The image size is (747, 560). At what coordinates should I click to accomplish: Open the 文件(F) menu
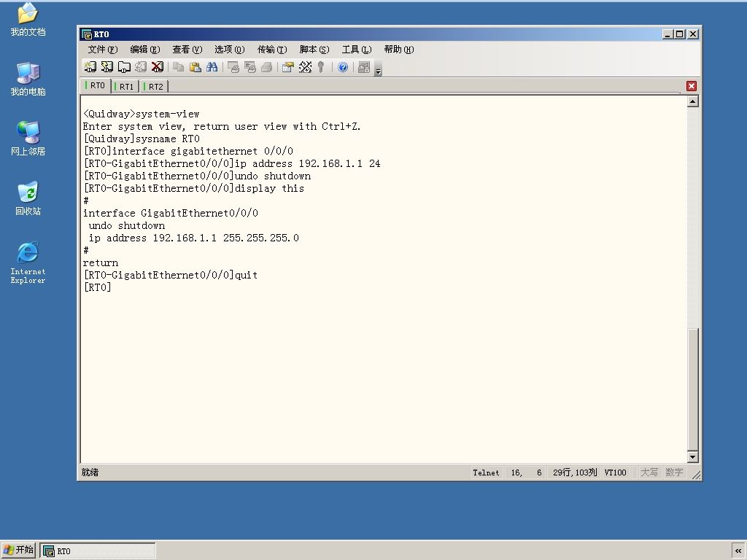point(102,50)
